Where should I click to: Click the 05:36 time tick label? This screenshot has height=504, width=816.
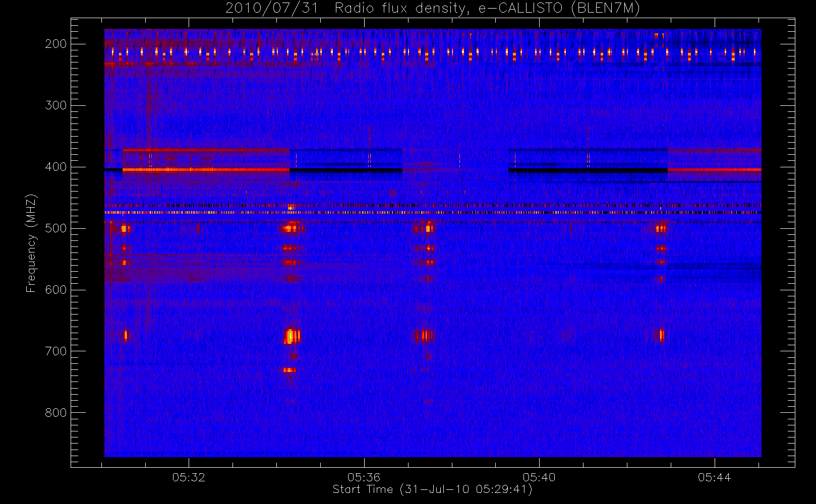364,477
